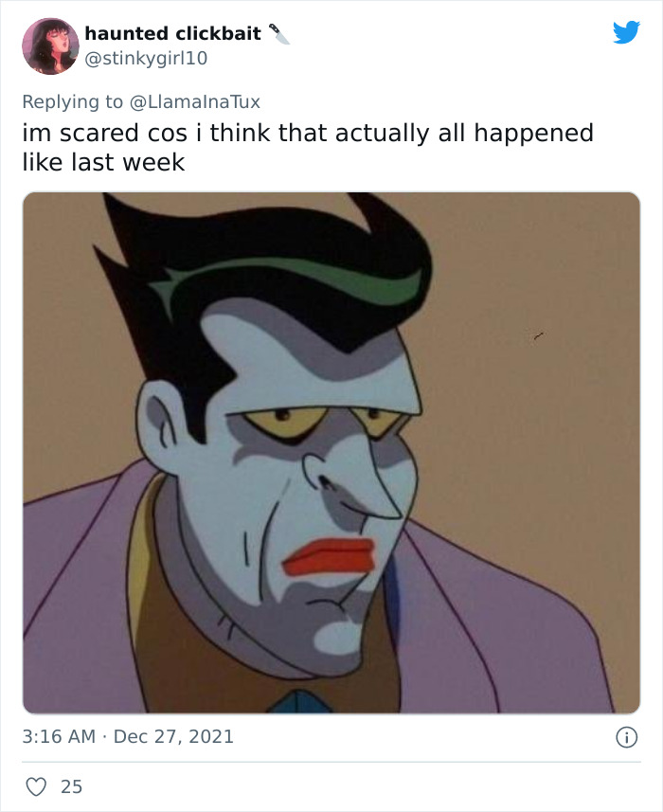View the @LlamaInaTux profile mention
The height and width of the screenshot is (812, 663).
[194, 101]
